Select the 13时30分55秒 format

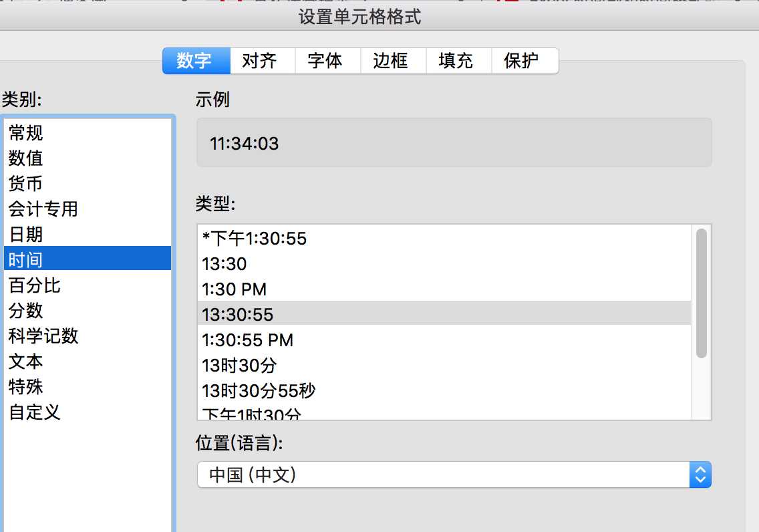pos(259,390)
